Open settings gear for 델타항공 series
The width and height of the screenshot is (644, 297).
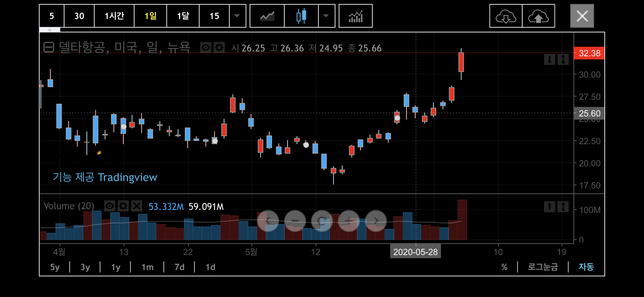pos(219,48)
